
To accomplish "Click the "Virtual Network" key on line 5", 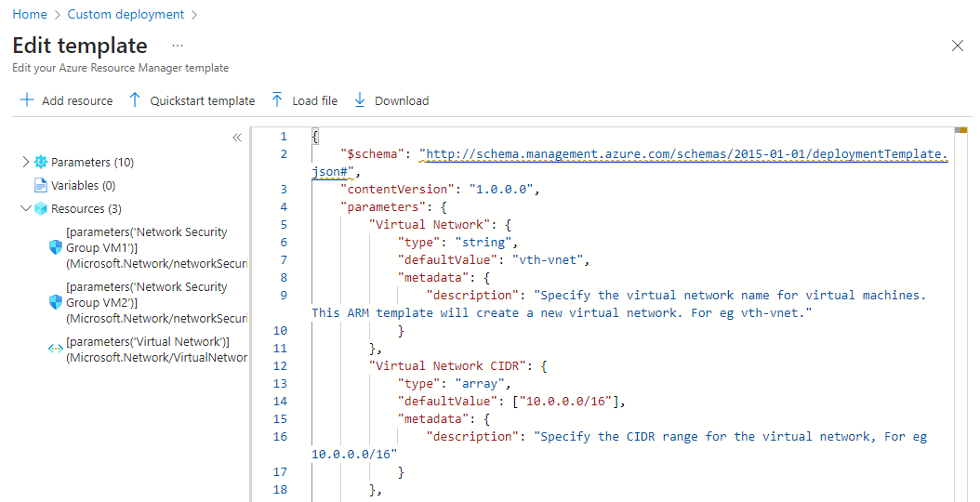I will click(x=430, y=224).
